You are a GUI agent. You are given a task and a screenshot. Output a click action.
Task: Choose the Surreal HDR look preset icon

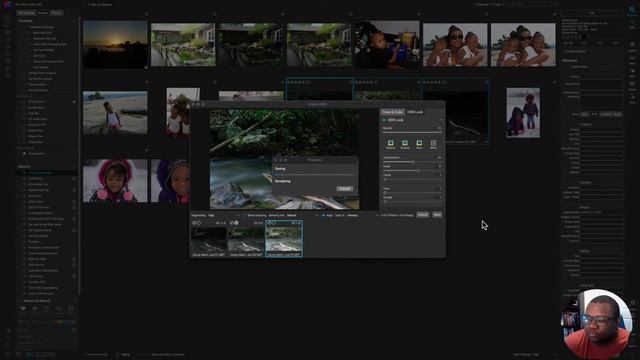[405, 144]
